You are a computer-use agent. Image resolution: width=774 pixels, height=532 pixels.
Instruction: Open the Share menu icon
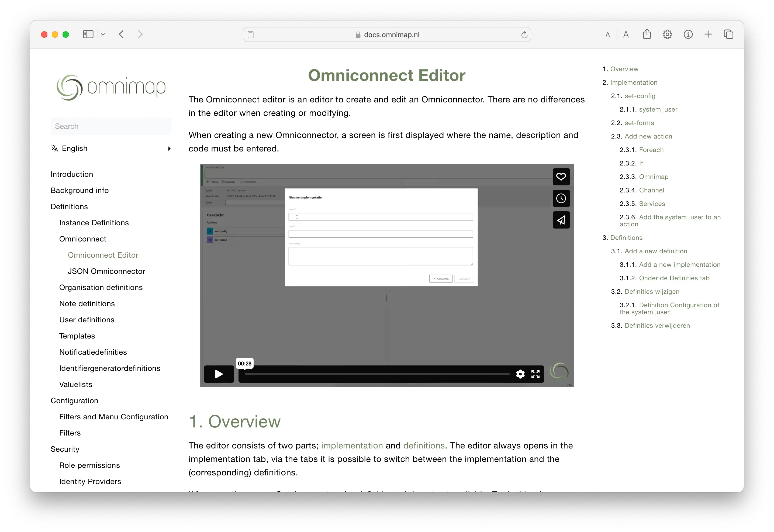tap(647, 34)
